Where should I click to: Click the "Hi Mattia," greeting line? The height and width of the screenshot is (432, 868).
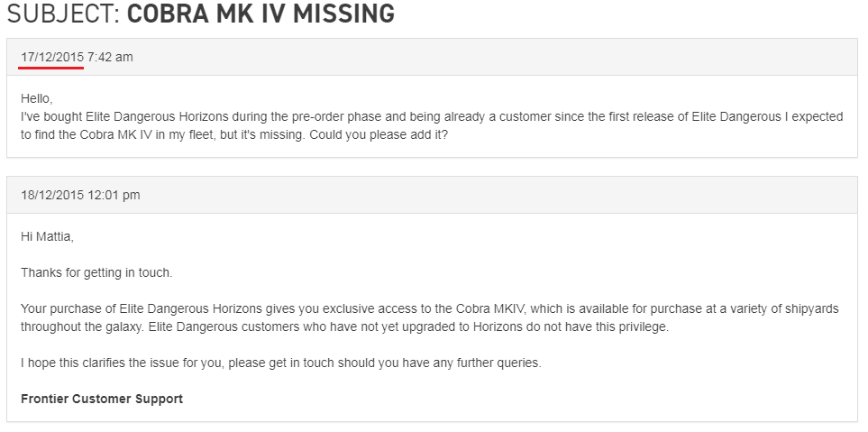click(47, 237)
